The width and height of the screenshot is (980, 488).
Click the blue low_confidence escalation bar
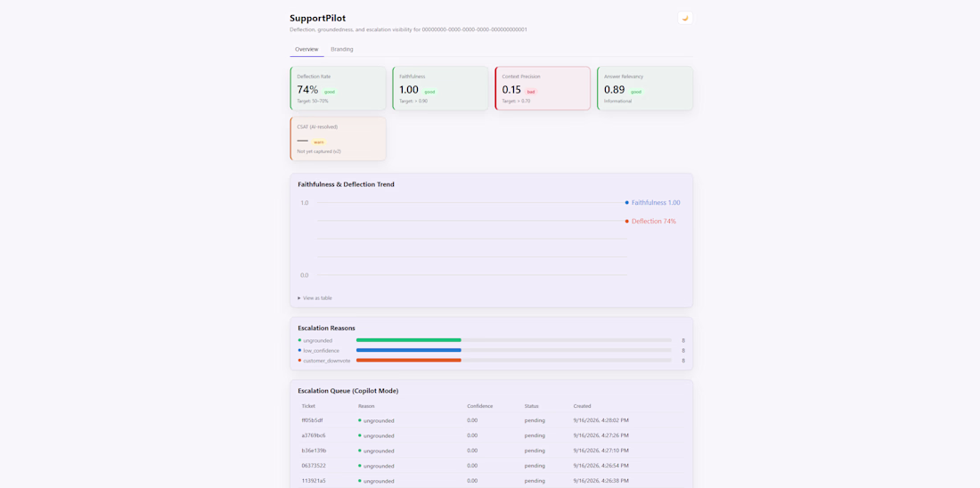[x=409, y=351]
